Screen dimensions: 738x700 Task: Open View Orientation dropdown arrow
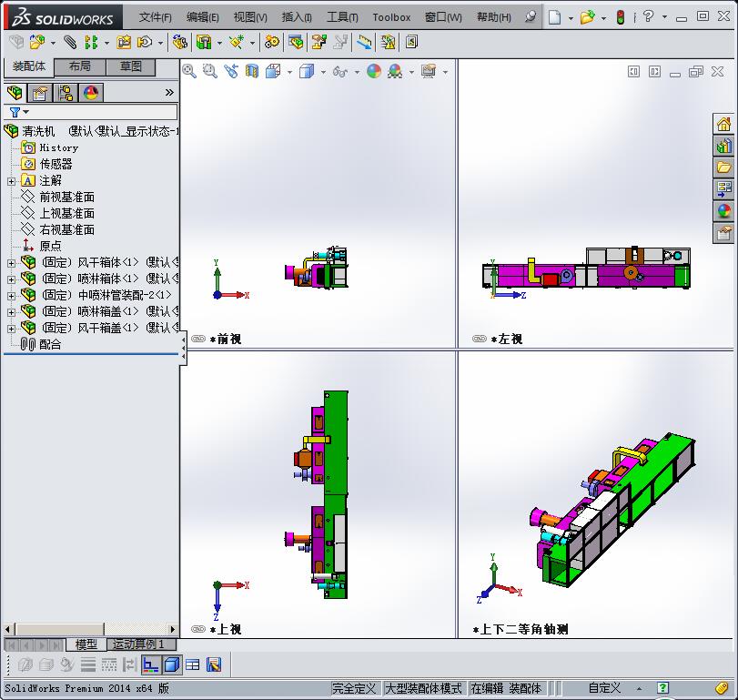(289, 72)
